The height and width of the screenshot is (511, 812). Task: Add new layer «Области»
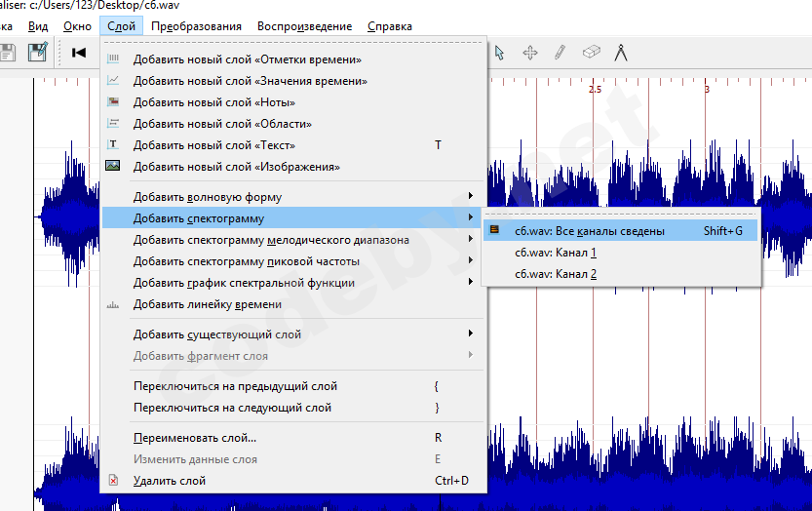(294, 124)
